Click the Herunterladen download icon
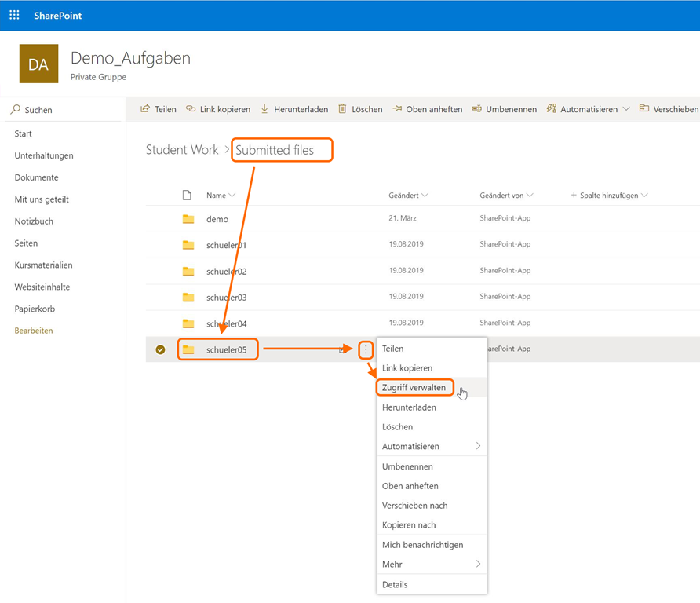This screenshot has width=700, height=603. (x=264, y=109)
